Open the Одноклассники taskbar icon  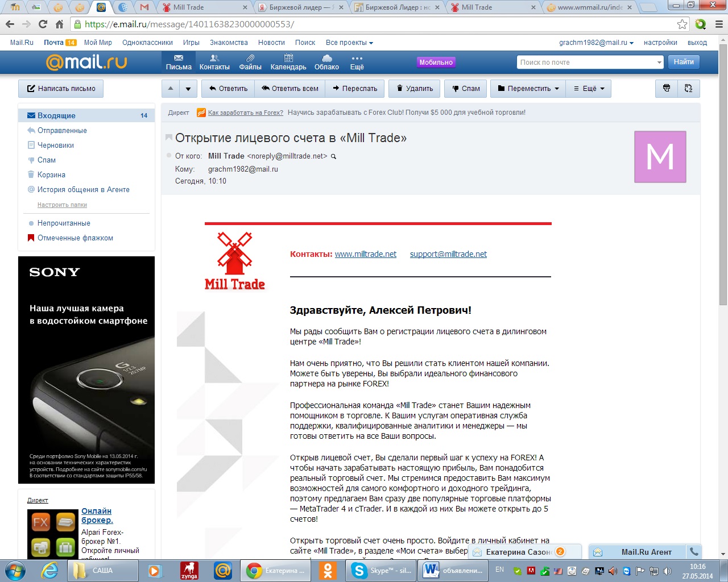point(328,570)
